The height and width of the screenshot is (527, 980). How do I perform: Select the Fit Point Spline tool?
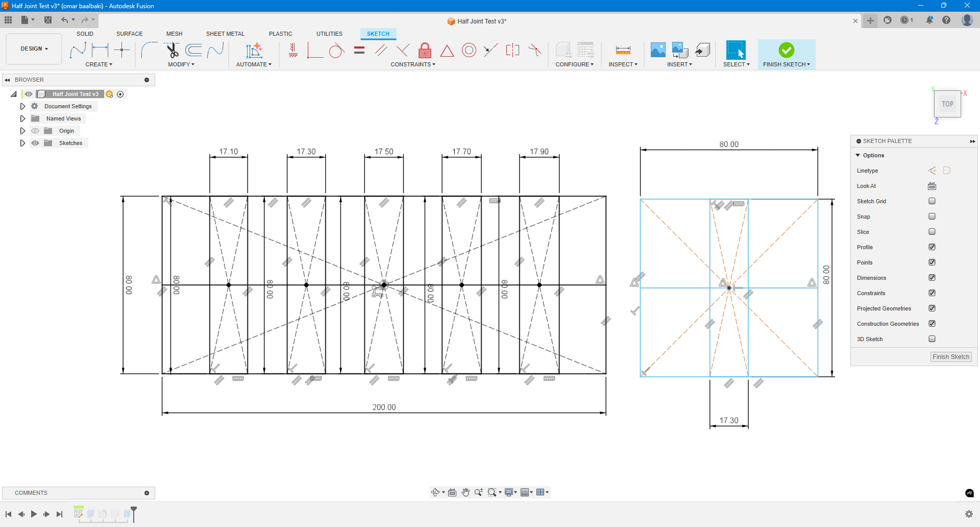click(x=215, y=50)
